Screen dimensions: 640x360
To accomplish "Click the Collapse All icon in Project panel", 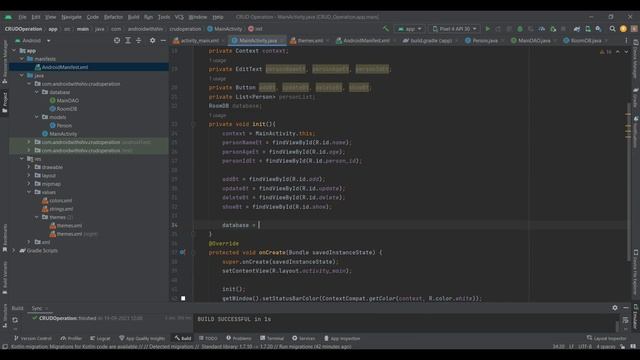I will coord(139,40).
